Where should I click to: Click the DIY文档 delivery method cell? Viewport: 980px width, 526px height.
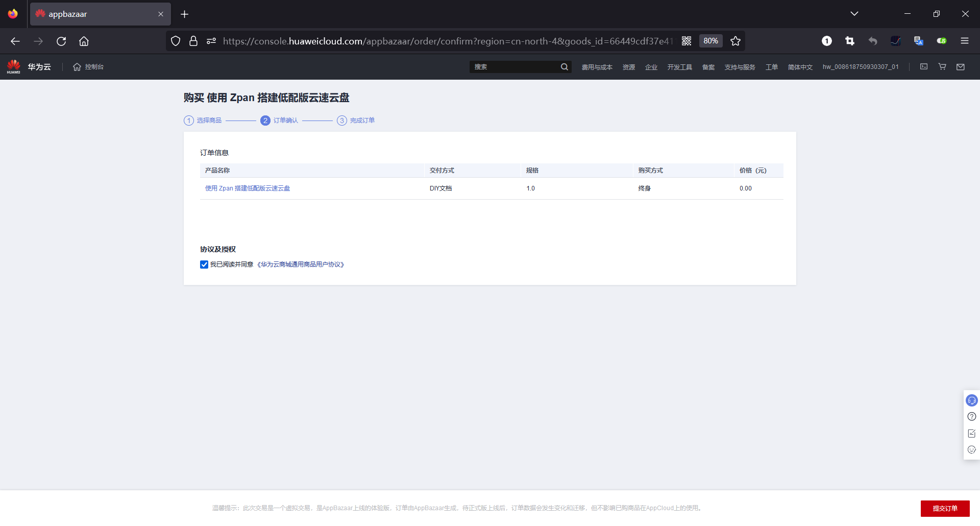tap(441, 188)
